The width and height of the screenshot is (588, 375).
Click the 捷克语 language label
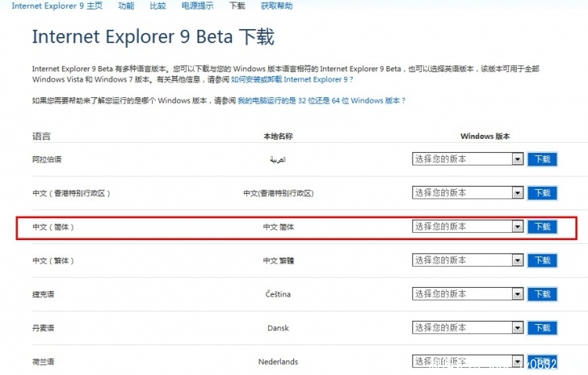pos(43,295)
